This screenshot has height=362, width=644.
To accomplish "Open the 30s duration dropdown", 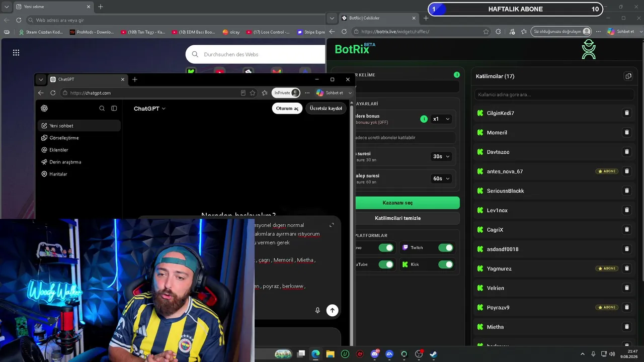I will (x=441, y=156).
